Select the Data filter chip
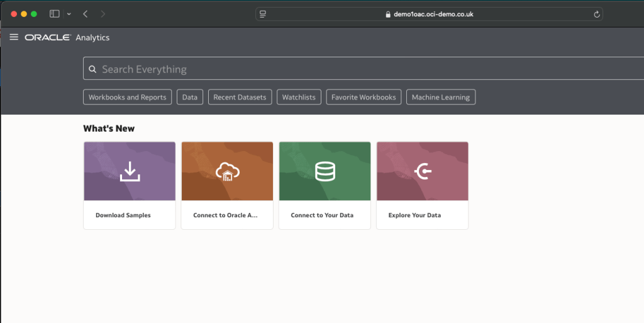Screen dimensions: 644x323 [x=190, y=97]
